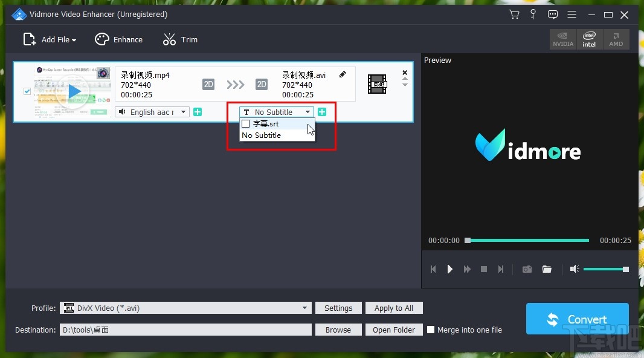This screenshot has height=358, width=644.
Task: Open the AVI output format film icon
Action: [x=377, y=84]
